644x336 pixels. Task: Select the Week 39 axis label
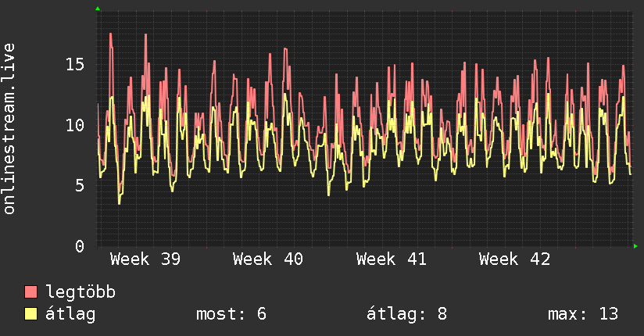point(145,259)
